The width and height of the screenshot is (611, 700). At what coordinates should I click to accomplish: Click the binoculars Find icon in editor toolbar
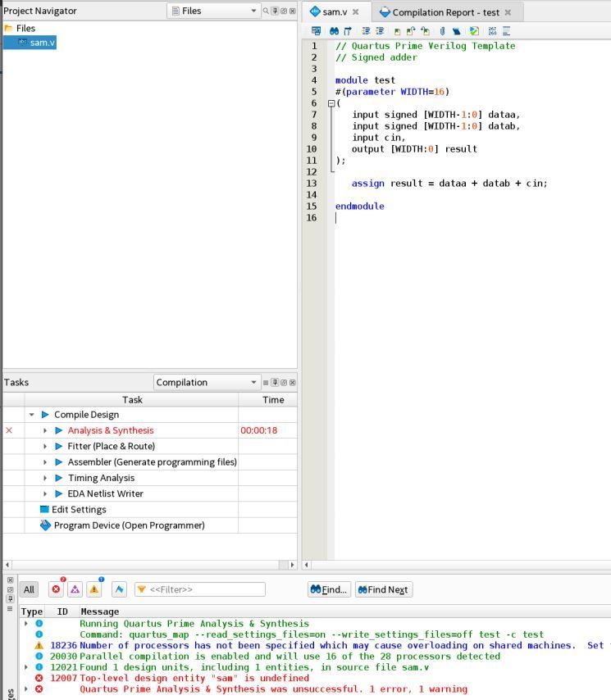pyautogui.click(x=334, y=31)
